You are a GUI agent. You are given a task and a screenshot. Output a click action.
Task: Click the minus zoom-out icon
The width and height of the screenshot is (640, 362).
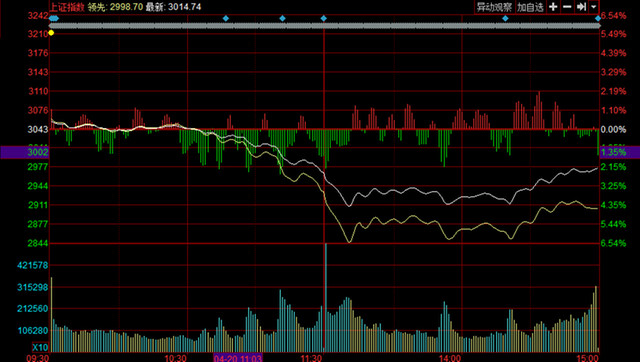click(x=567, y=7)
